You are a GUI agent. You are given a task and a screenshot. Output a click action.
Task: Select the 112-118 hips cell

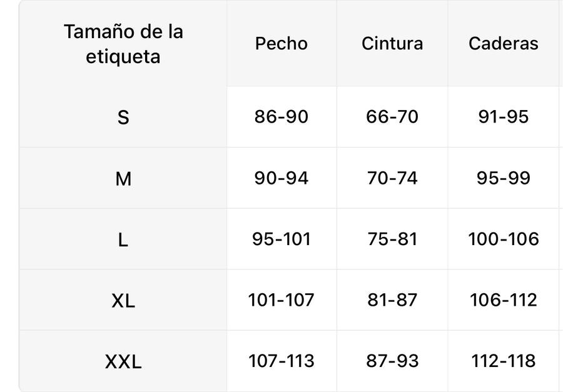tap(503, 361)
